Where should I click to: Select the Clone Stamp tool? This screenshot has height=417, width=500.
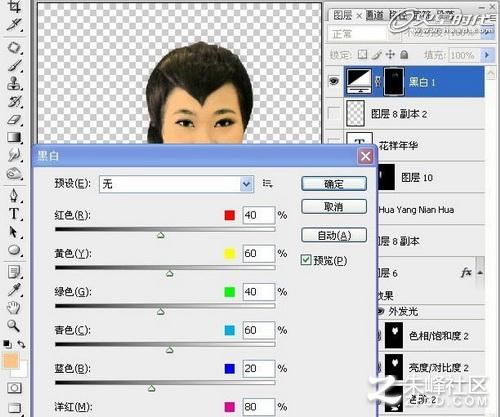(x=14, y=83)
